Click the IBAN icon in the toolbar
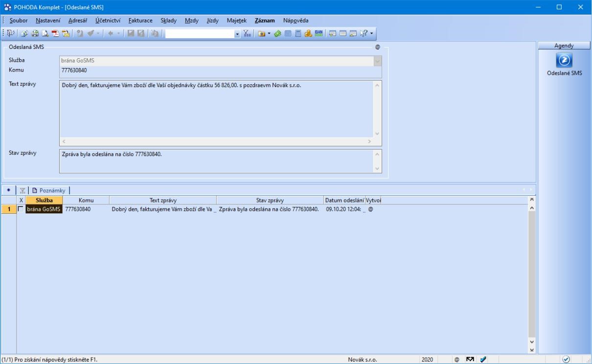This screenshot has height=364, width=592. tap(319, 34)
